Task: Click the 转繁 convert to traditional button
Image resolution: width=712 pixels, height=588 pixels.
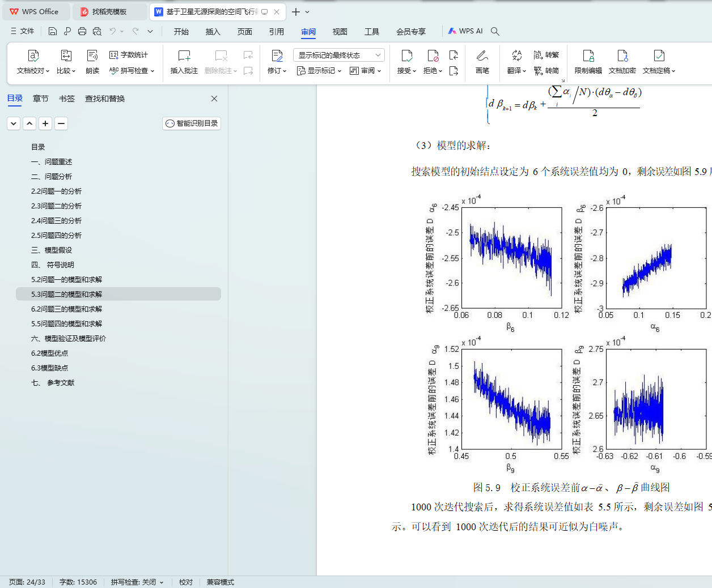Action: point(546,55)
